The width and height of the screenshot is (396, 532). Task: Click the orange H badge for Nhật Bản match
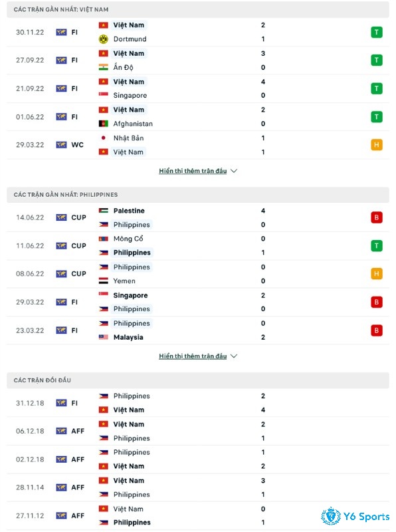pos(376,145)
